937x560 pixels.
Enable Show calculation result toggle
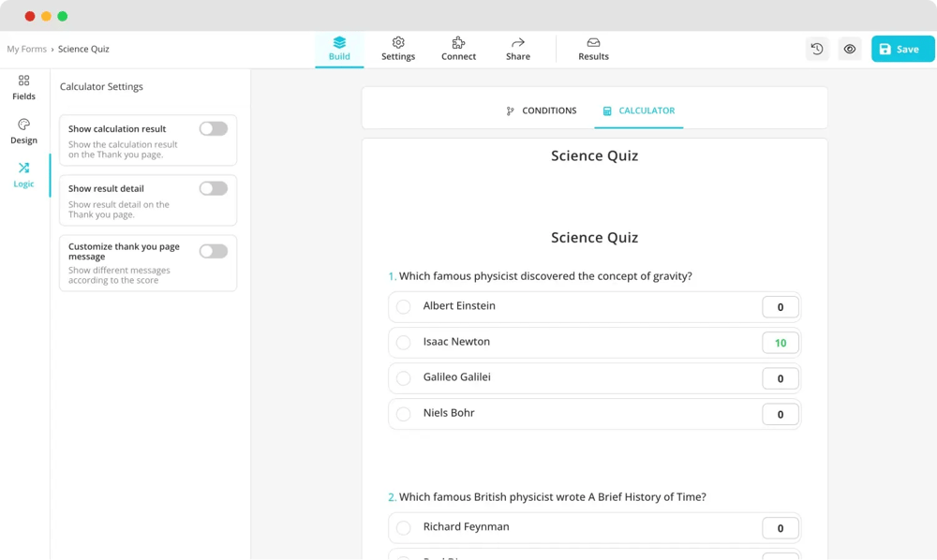pyautogui.click(x=214, y=129)
